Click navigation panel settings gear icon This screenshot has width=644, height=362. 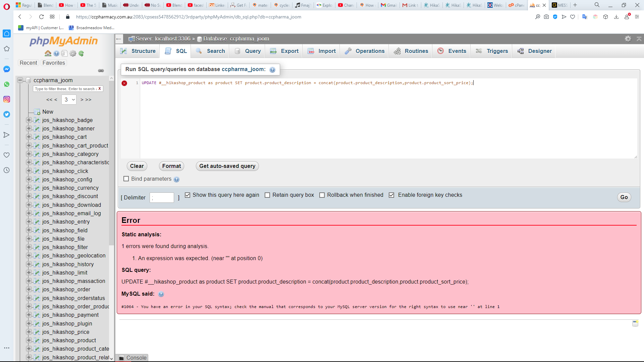(x=73, y=54)
